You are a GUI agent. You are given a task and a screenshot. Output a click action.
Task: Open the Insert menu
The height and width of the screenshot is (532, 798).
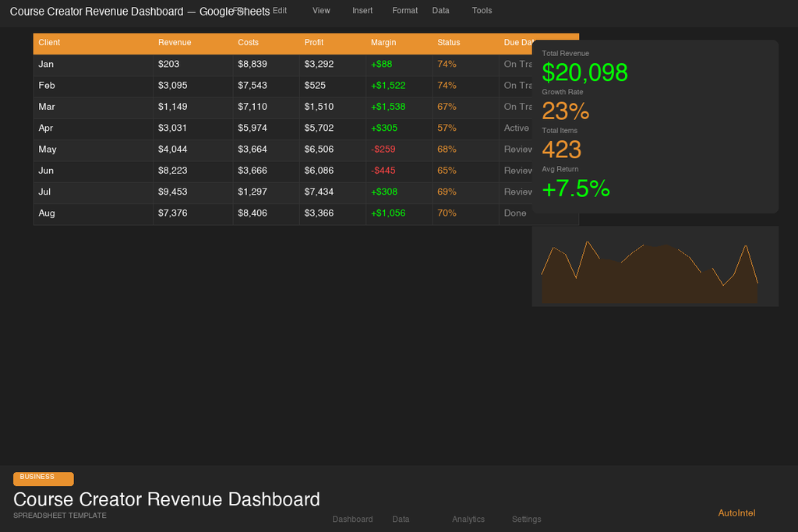tap(362, 11)
